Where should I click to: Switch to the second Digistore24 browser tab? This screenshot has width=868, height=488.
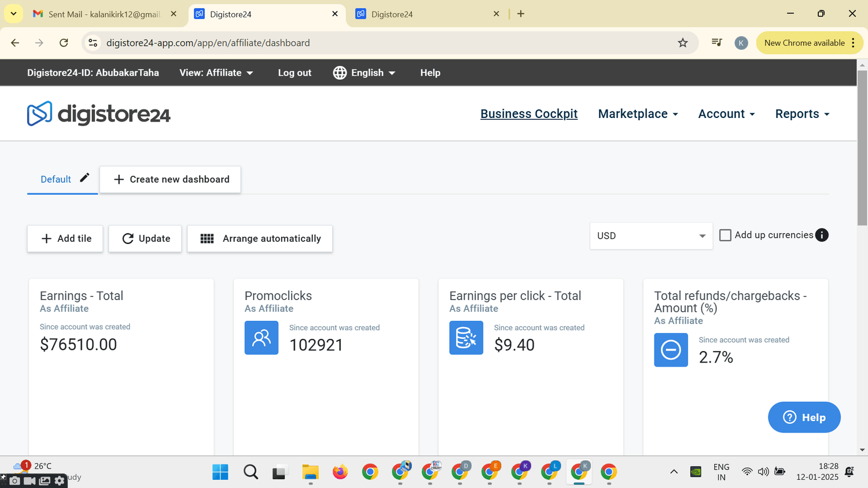point(426,14)
